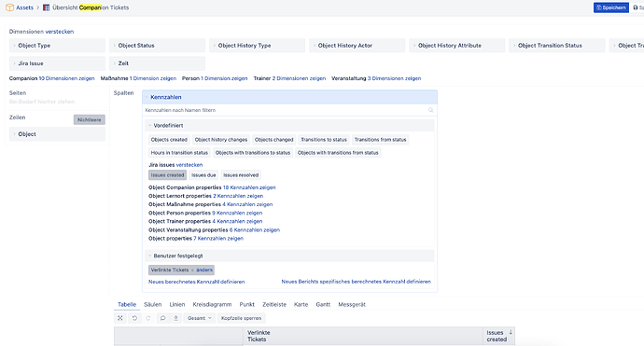Collapse the Vordefiniert section
This screenshot has width=644, height=346.
click(289, 126)
